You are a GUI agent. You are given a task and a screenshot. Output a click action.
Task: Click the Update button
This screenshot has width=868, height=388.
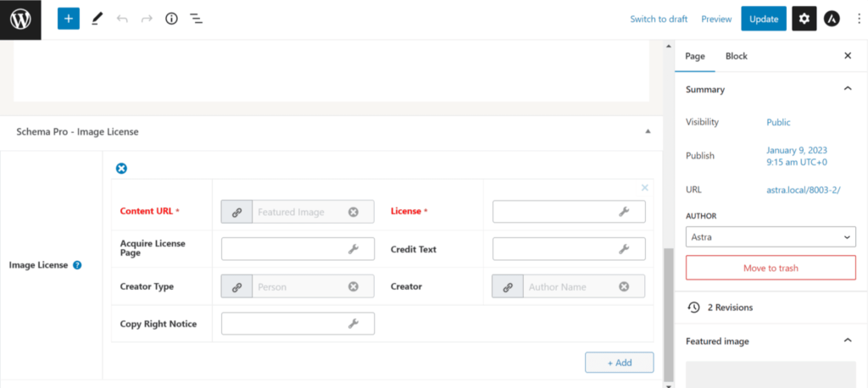tap(763, 19)
